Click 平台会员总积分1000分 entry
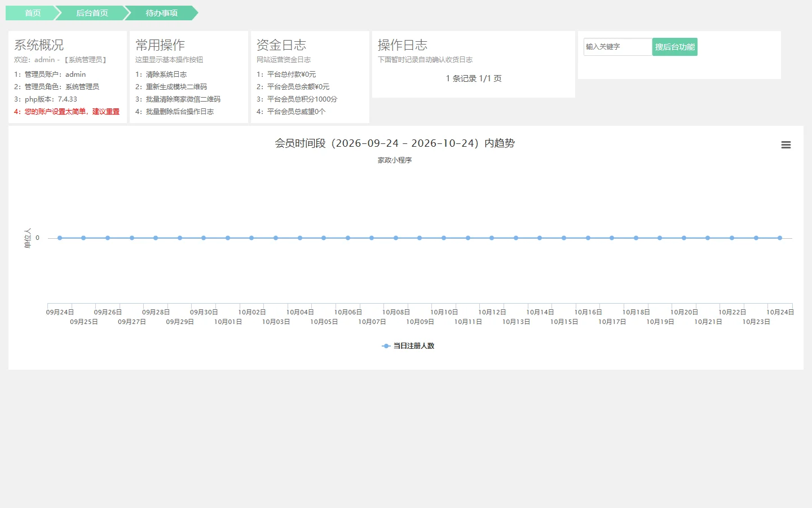The height and width of the screenshot is (508, 812). point(302,99)
